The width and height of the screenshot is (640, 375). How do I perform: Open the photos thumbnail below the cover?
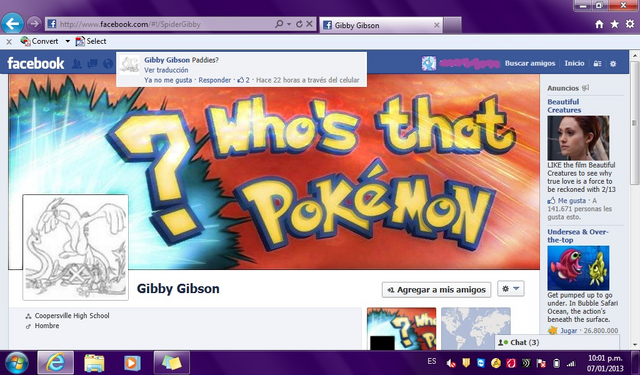[401, 329]
